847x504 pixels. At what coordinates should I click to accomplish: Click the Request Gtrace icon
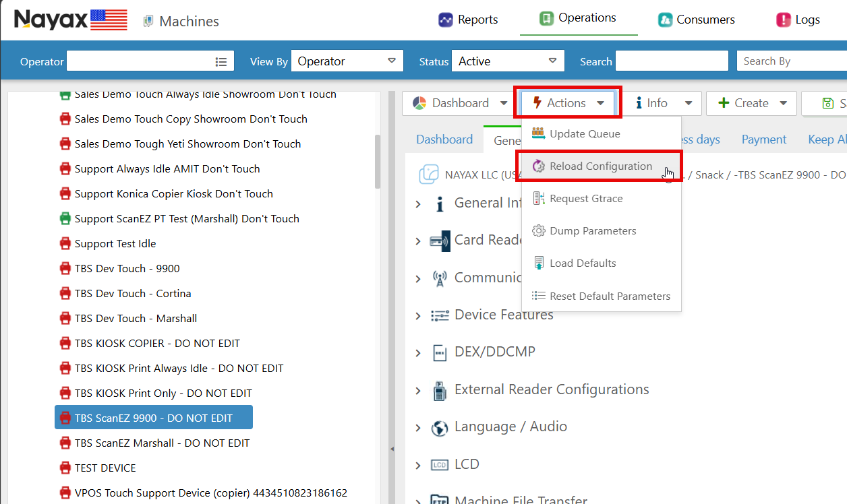tap(538, 199)
